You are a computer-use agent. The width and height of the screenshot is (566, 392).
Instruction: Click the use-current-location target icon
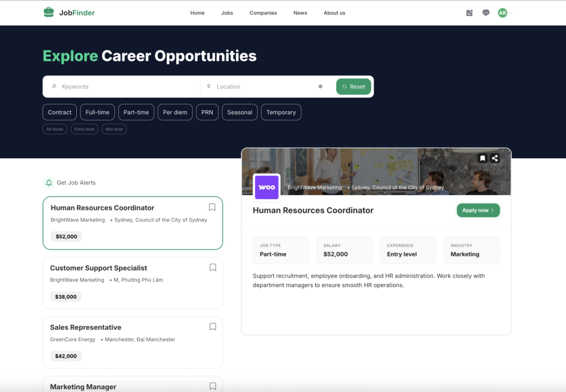[x=321, y=86]
